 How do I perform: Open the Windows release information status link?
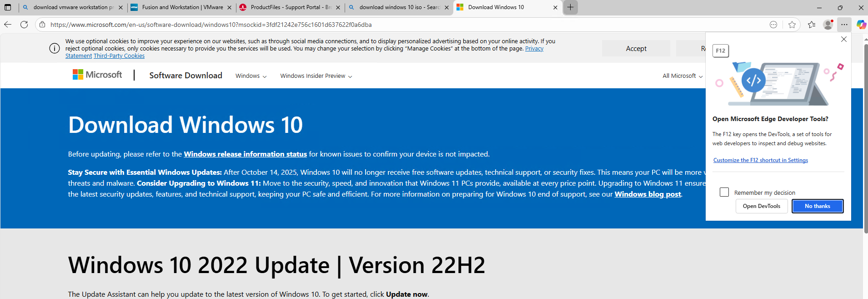point(246,154)
